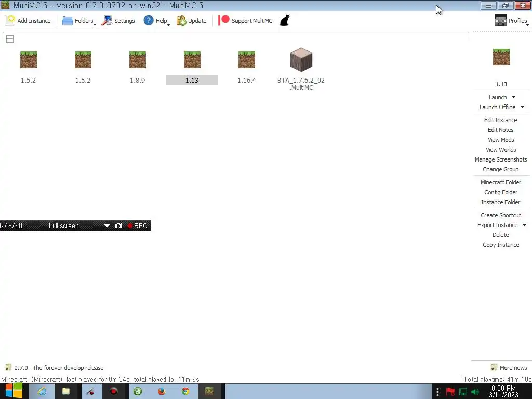
Task: Click the green grid app taskbar icon
Action: coord(137,391)
